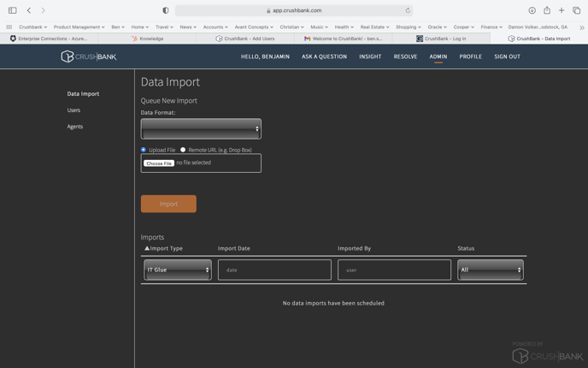Click Sign Out in the header

(507, 56)
